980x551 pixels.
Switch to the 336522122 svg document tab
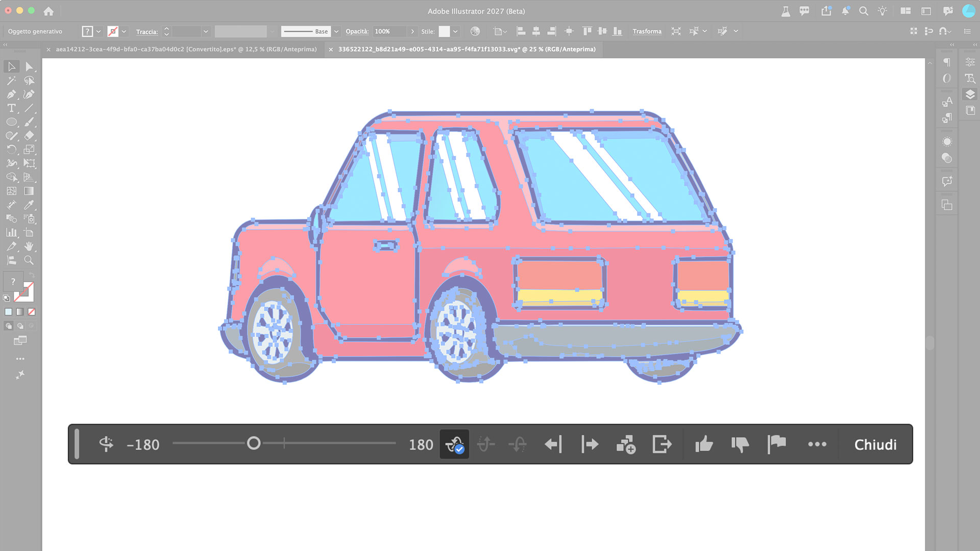(x=467, y=49)
